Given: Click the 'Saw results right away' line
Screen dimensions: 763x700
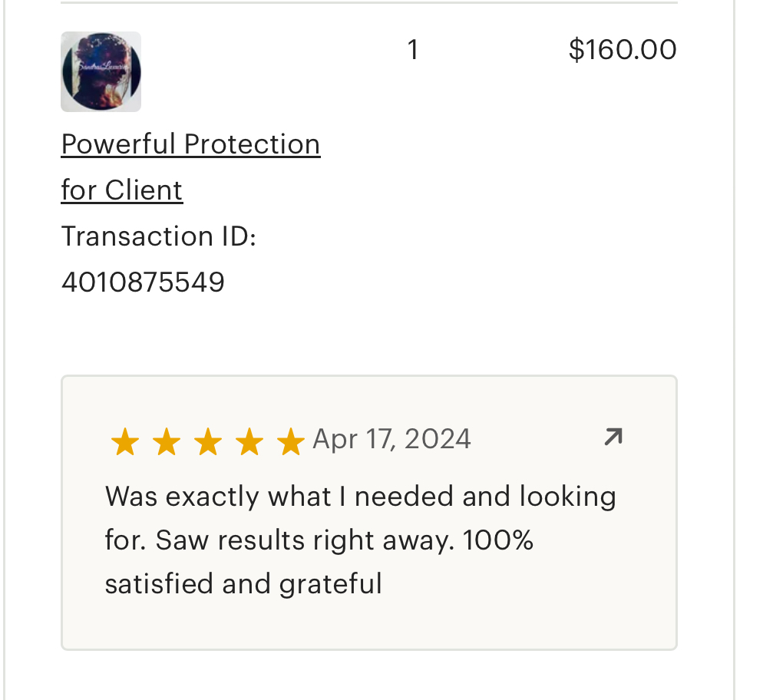Looking at the screenshot, I should coord(319,540).
